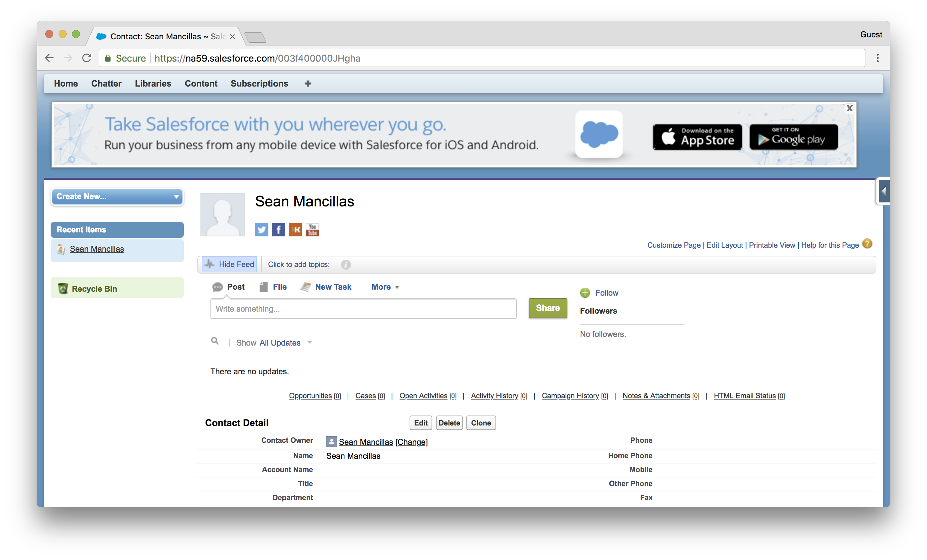This screenshot has height=560, width=927.
Task: Open the Create New dropdown
Action: pos(117,196)
